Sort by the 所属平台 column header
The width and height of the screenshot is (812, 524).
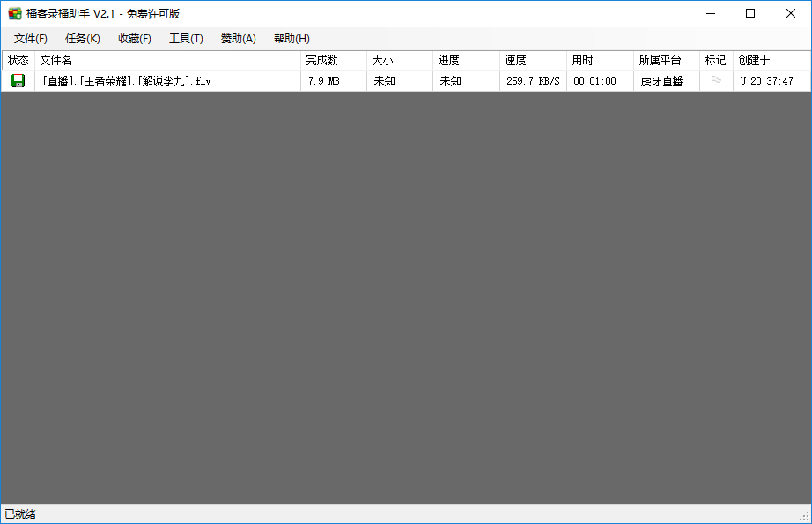click(x=667, y=61)
